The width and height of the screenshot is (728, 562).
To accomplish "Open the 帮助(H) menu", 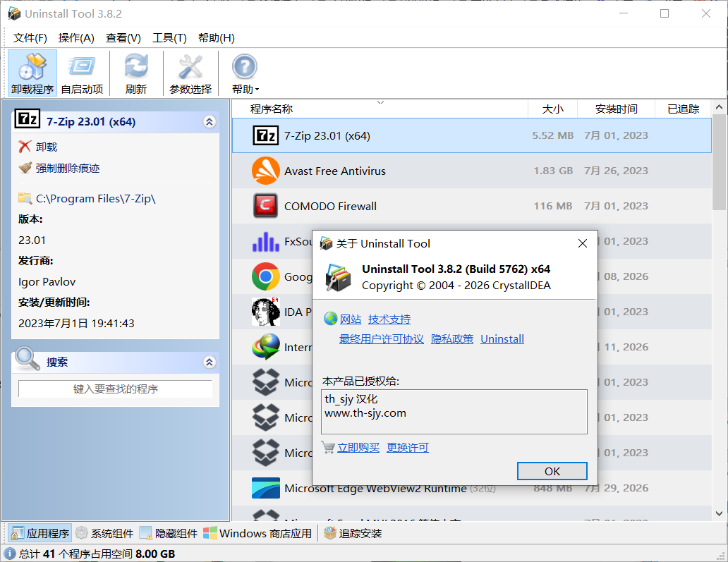I will pos(217,38).
